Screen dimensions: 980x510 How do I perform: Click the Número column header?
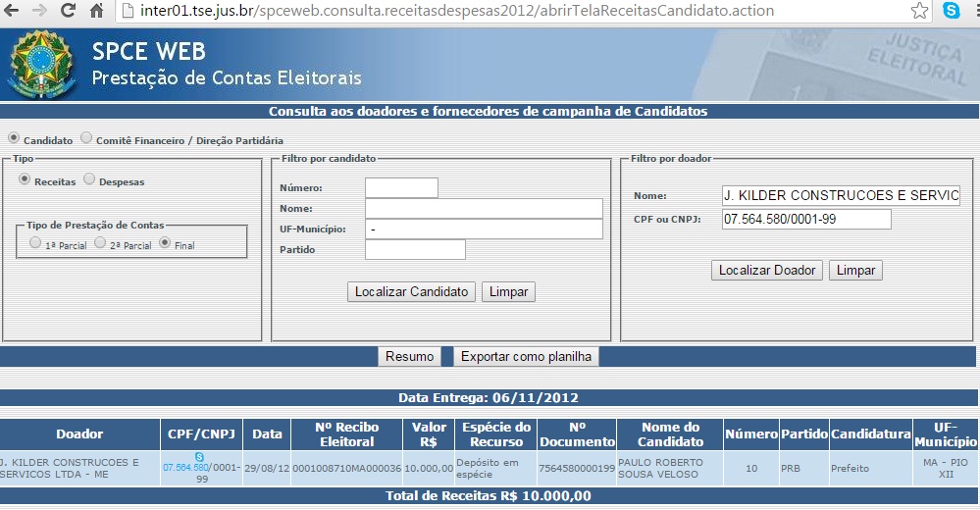pyautogui.click(x=751, y=434)
